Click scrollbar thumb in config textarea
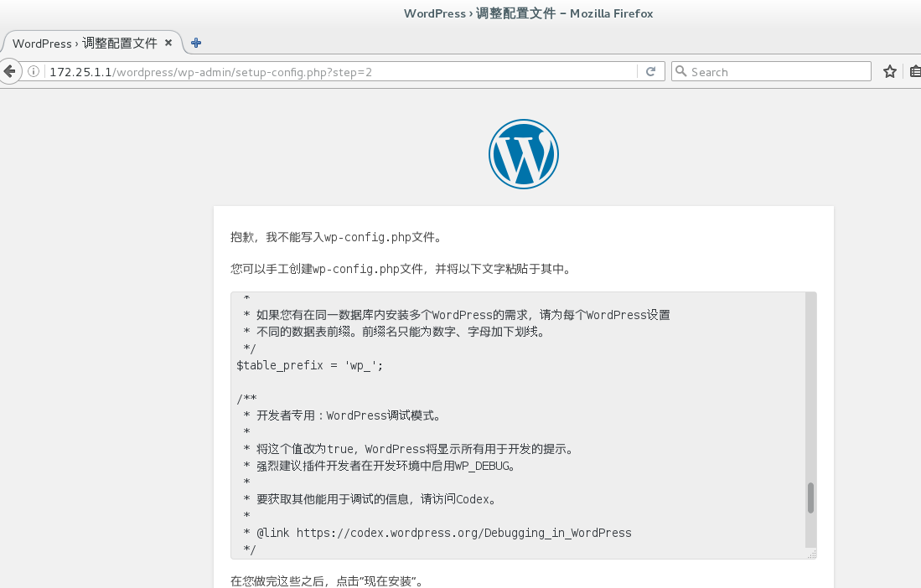This screenshot has height=588, width=921. [810, 498]
